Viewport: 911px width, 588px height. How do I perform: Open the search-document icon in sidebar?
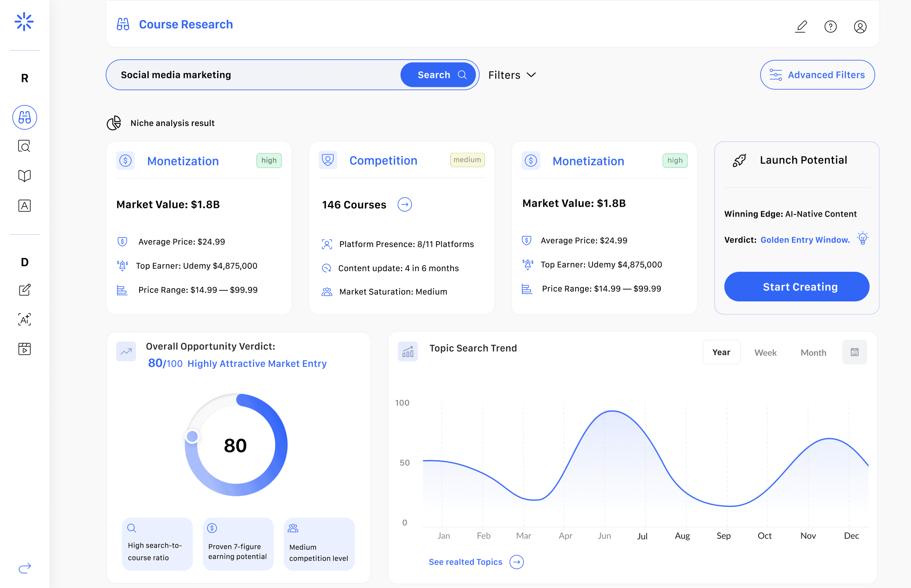[25, 146]
